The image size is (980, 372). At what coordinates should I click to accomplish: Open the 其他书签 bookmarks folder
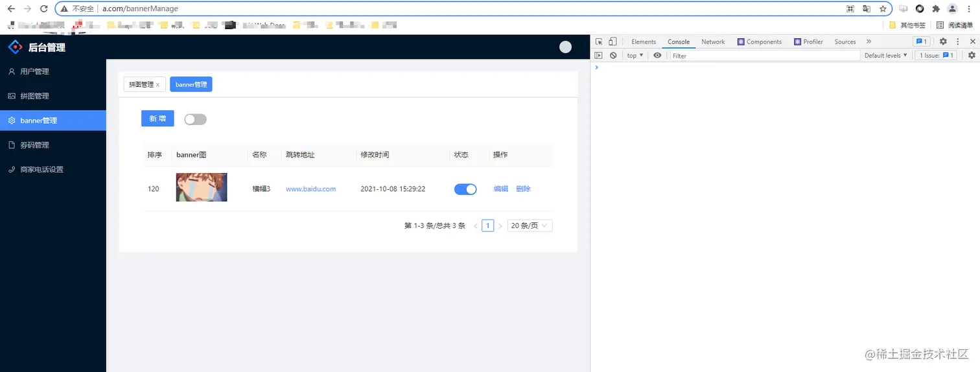pyautogui.click(x=907, y=25)
